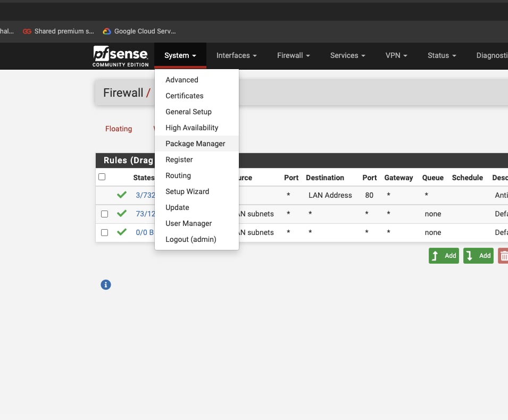The image size is (508, 420).
Task: Click the blue info icon
Action: 106,284
